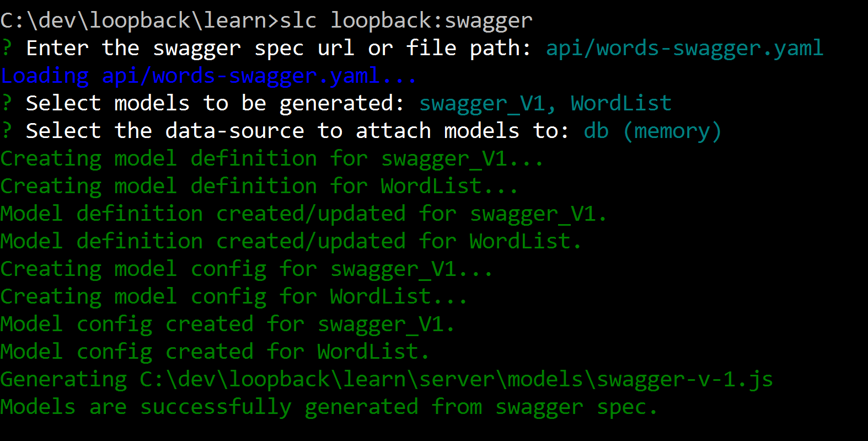The width and height of the screenshot is (868, 441).
Task: Click the api/words-swagger.yaml answer on the prompt line
Action: [x=684, y=49]
